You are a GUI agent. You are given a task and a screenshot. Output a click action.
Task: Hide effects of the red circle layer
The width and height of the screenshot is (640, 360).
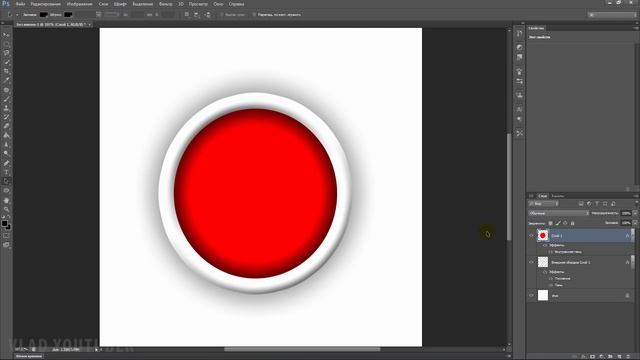(545, 245)
